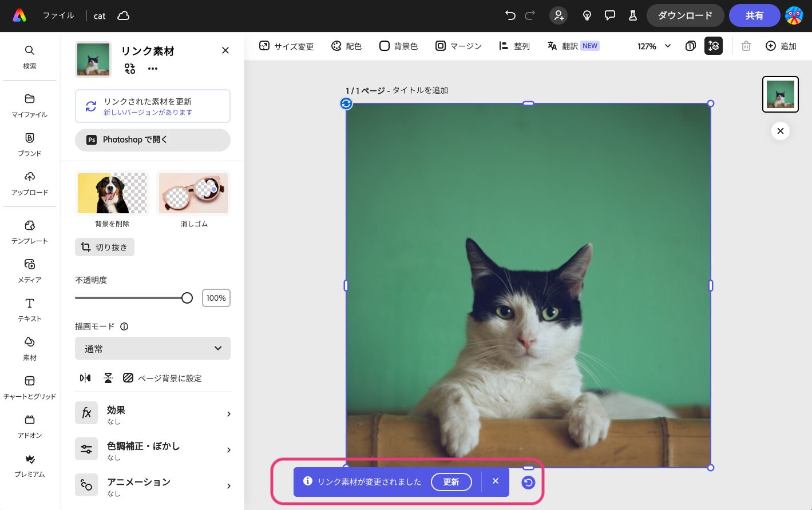Click the 不透明度 slider handle

[x=187, y=298]
